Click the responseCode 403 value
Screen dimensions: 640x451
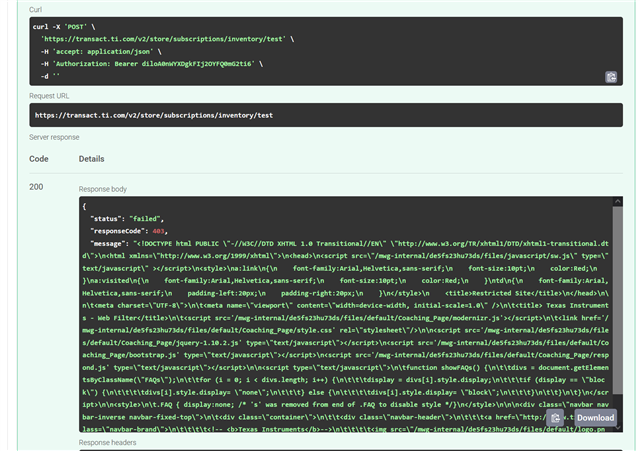click(158, 231)
